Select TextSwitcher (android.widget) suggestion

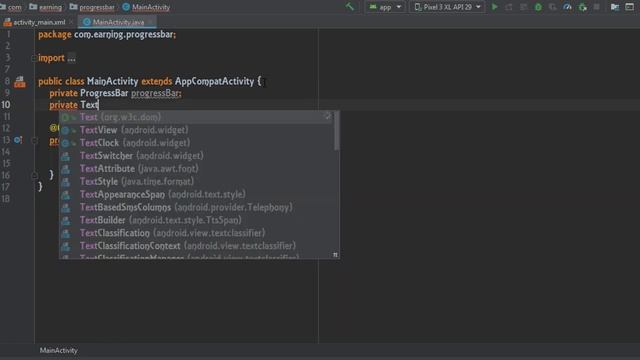pyautogui.click(x=197, y=156)
